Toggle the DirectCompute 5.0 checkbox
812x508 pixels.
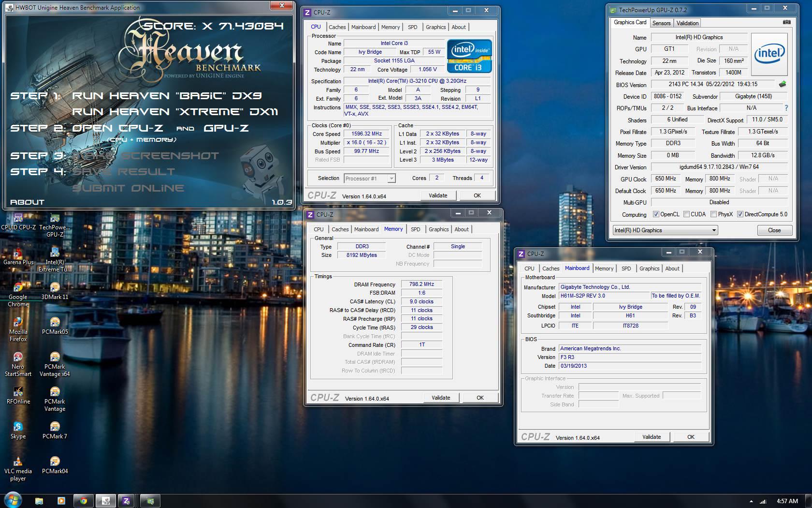click(740, 214)
